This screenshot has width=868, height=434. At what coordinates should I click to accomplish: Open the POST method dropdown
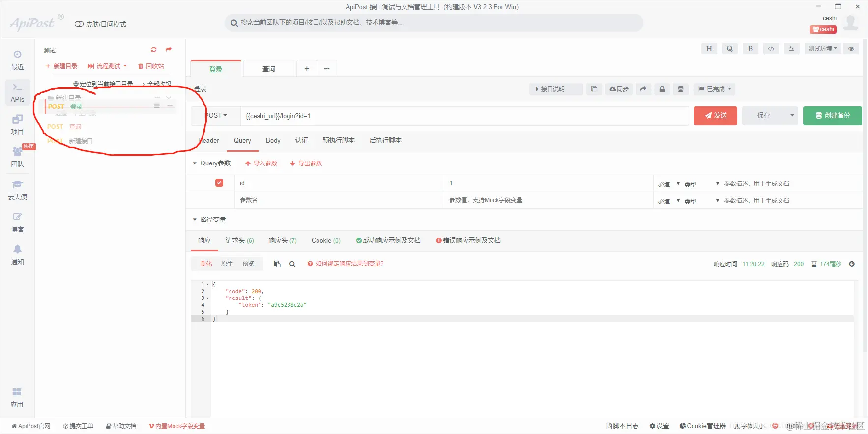click(x=216, y=116)
